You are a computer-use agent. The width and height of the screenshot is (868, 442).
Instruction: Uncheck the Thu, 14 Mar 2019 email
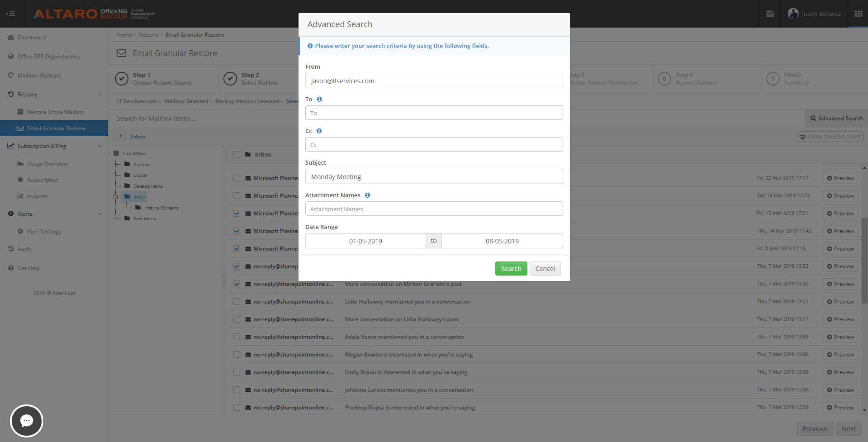[x=237, y=231]
